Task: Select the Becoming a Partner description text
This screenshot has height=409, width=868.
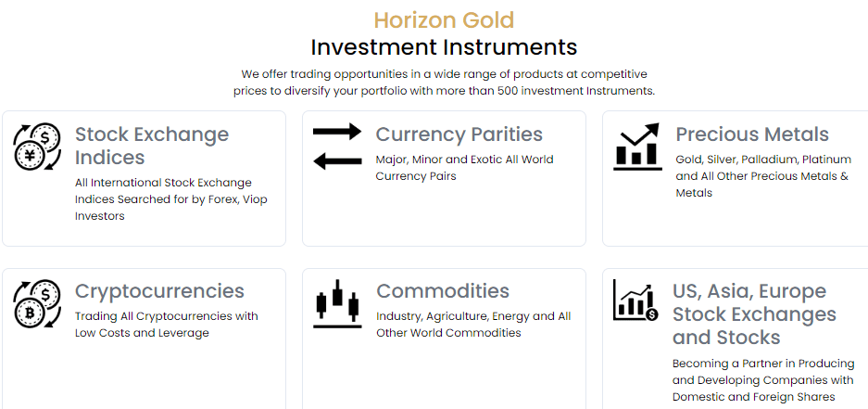Action: pyautogui.click(x=763, y=380)
